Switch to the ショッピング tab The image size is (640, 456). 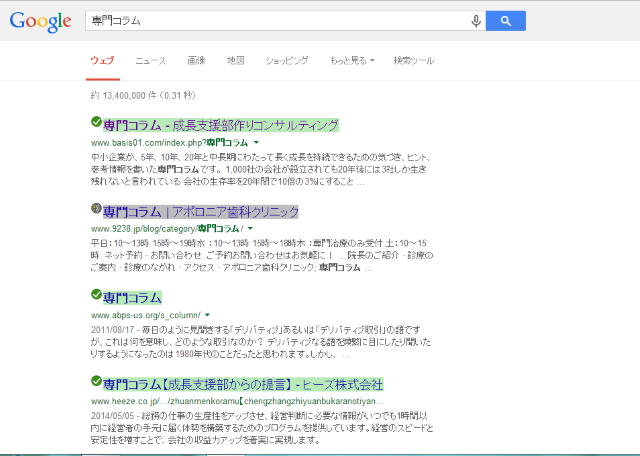coord(287,60)
